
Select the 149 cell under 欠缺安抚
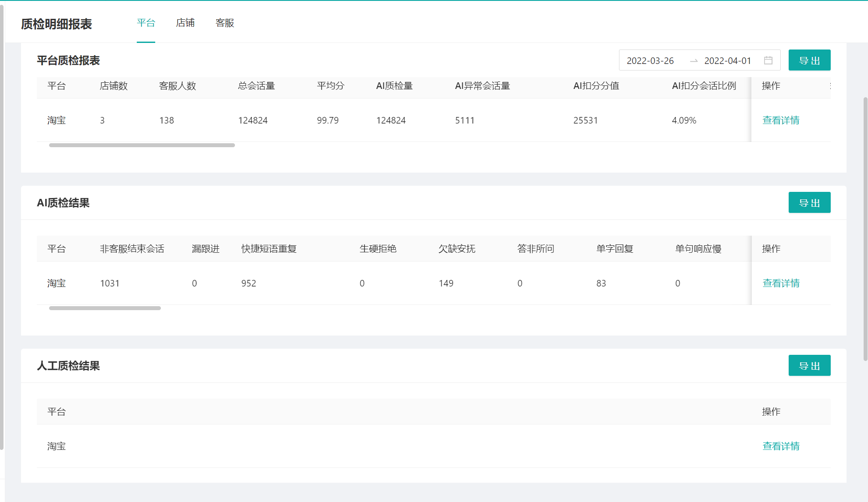tap(446, 283)
